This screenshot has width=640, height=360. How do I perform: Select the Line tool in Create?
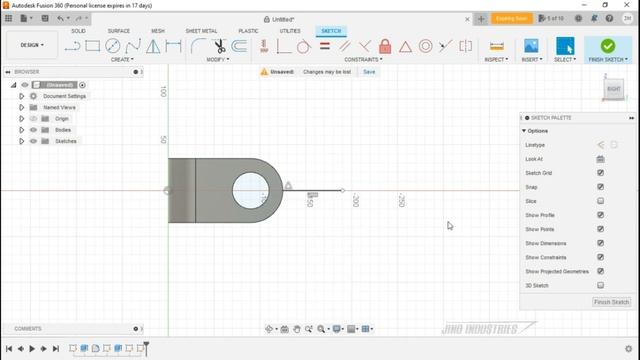72,46
